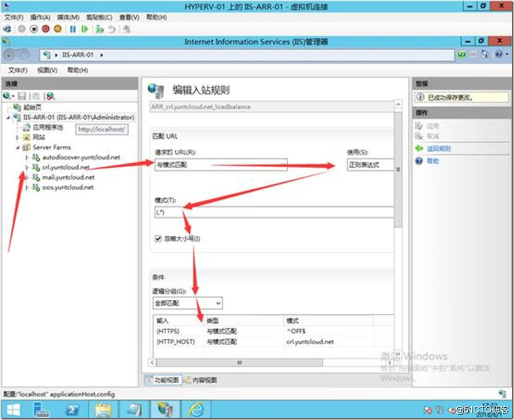Click the red Shut Down VM icon
The image size is (514, 420).
click(45, 29)
